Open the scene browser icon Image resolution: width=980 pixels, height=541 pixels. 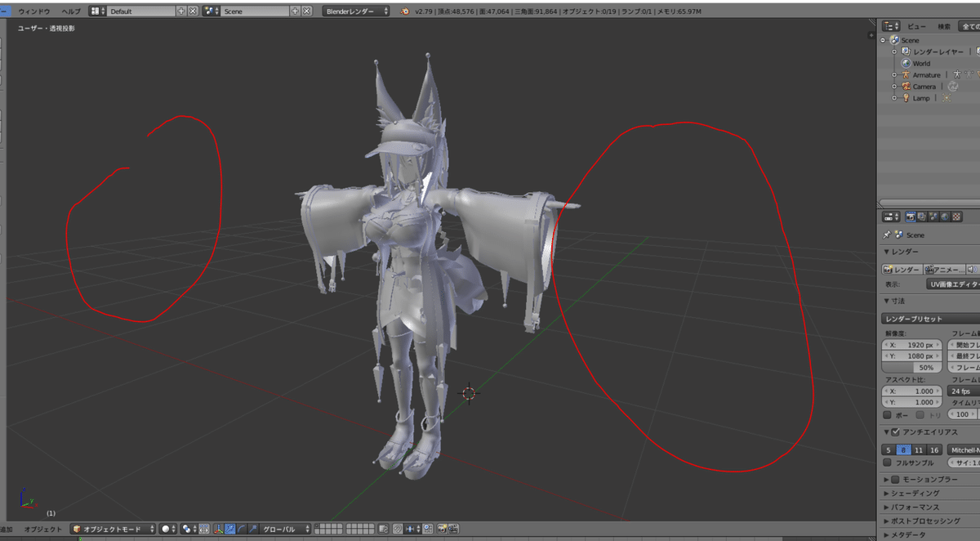click(x=211, y=11)
